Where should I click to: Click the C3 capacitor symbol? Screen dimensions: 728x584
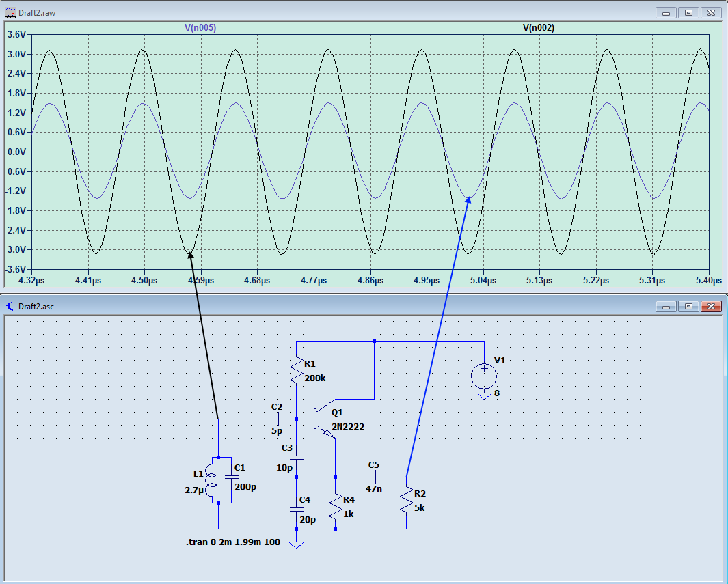coord(296,458)
